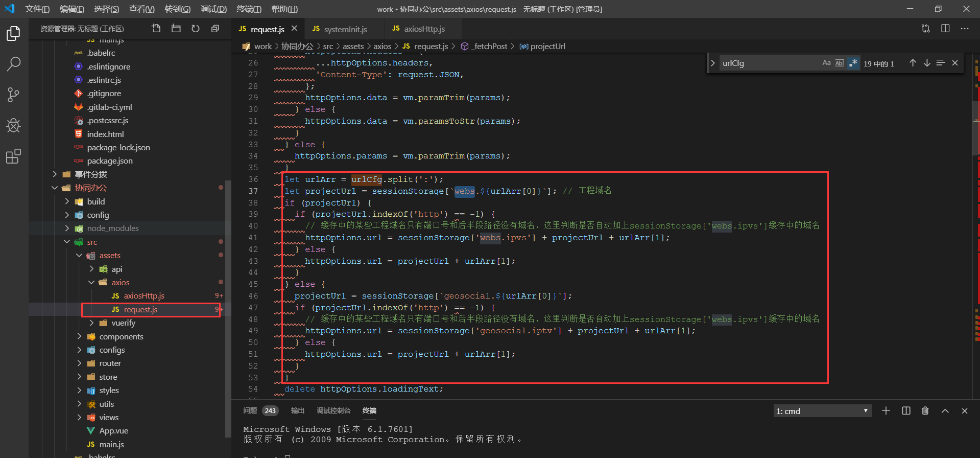The height and width of the screenshot is (458, 980).
Task: Split the editor to the right
Action: pyautogui.click(x=945, y=29)
